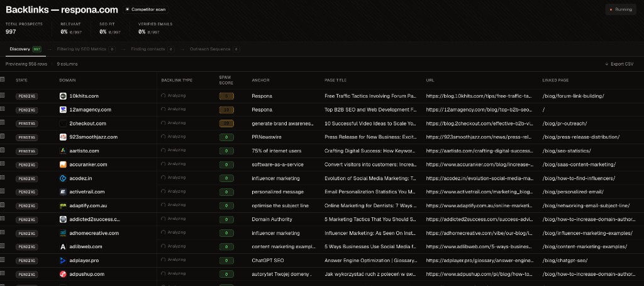
Task: Click the anchor text 'Domain Authority'
Action: 272,219
